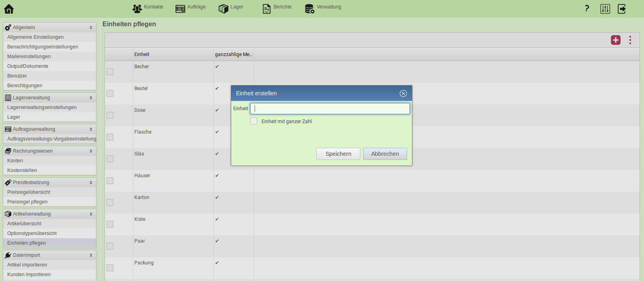
Task: Tick the Karton row checkbox
Action: 110,203
